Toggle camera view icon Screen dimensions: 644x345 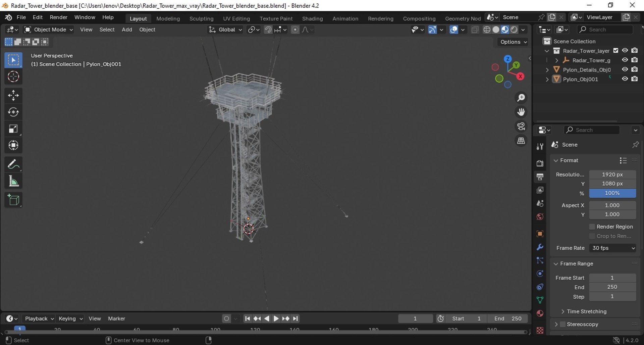coord(521,126)
